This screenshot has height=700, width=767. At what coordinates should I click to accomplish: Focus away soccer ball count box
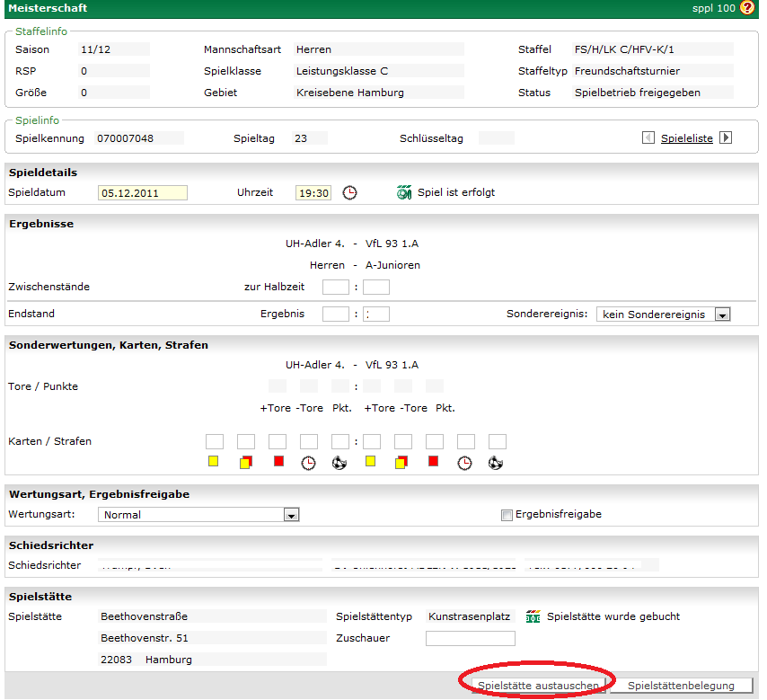[x=497, y=441]
